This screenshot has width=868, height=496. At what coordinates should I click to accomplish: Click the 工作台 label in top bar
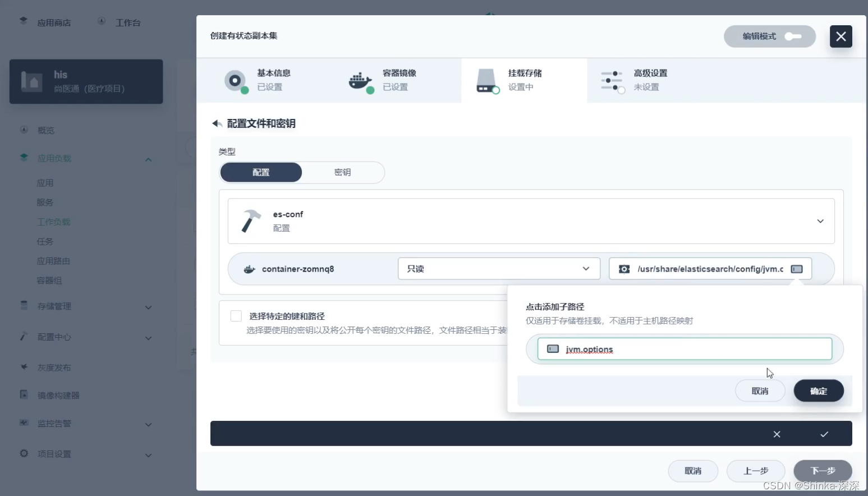point(128,23)
